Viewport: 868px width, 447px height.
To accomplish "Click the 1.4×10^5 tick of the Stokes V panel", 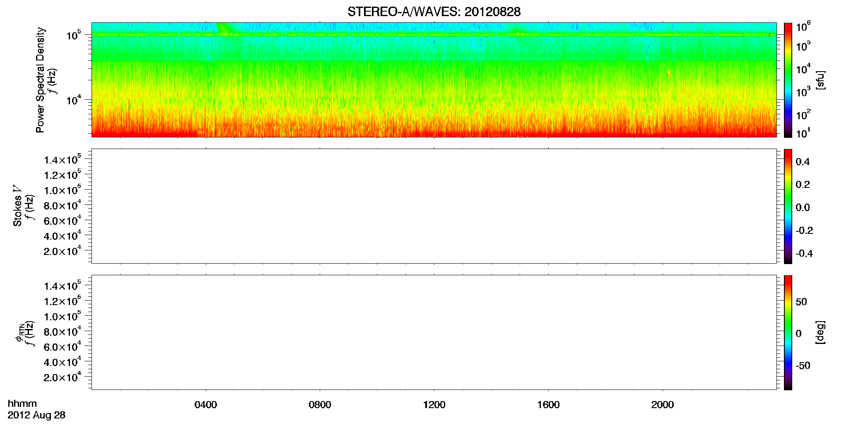I will coord(63,159).
